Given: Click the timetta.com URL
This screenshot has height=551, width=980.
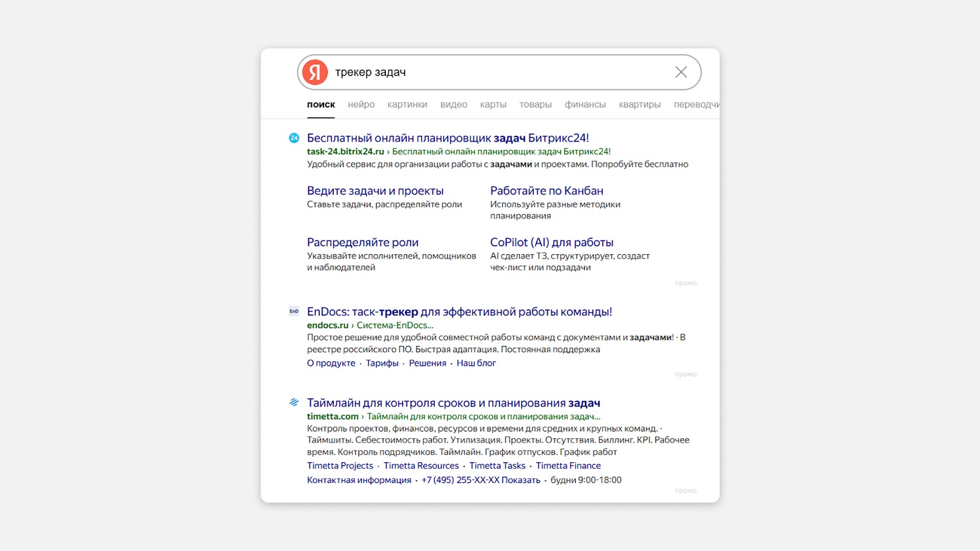Looking at the screenshot, I should tap(333, 416).
